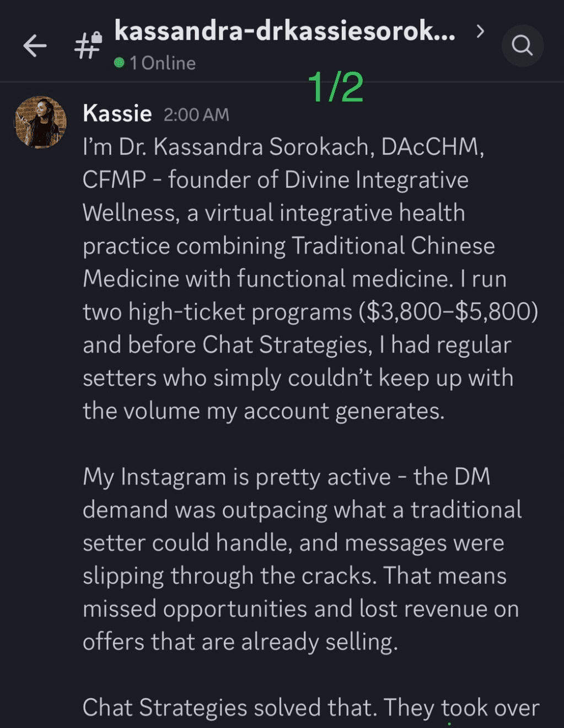The width and height of the screenshot is (564, 728).
Task: Click the "($3,800–$5,800)" price range
Action: click(448, 312)
